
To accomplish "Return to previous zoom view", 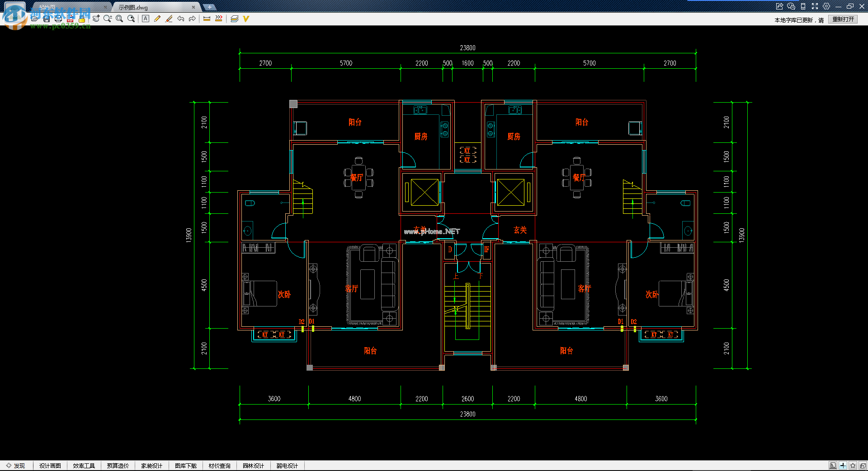I will (131, 19).
